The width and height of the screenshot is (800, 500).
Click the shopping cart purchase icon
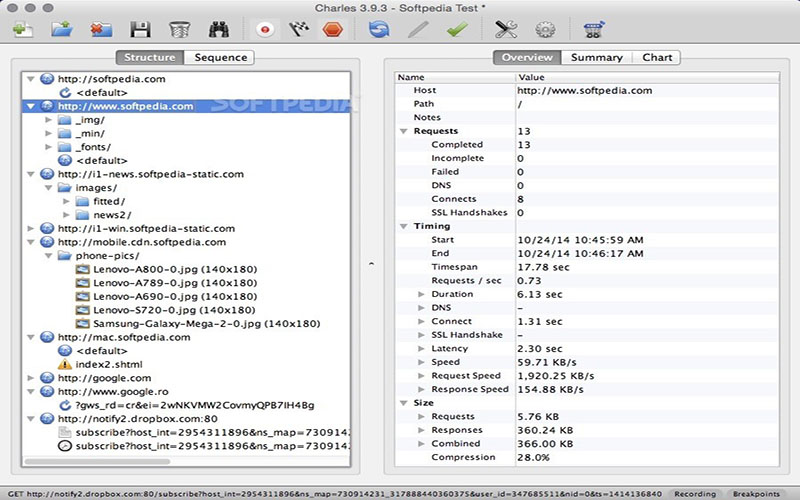click(x=594, y=29)
